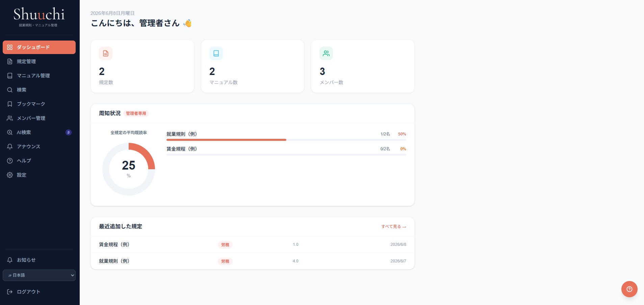Click the red document icon on 規定数 card
The width and height of the screenshot is (644, 305).
click(106, 53)
